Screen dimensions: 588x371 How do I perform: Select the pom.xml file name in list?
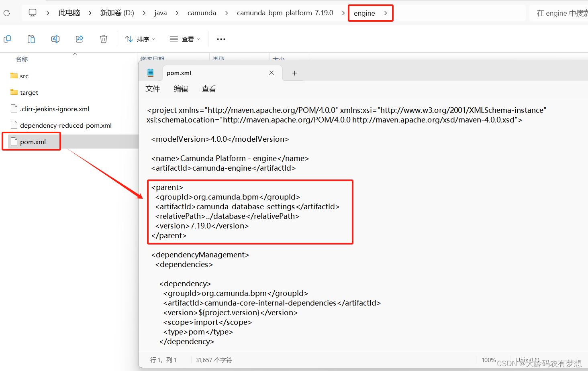pyautogui.click(x=33, y=142)
